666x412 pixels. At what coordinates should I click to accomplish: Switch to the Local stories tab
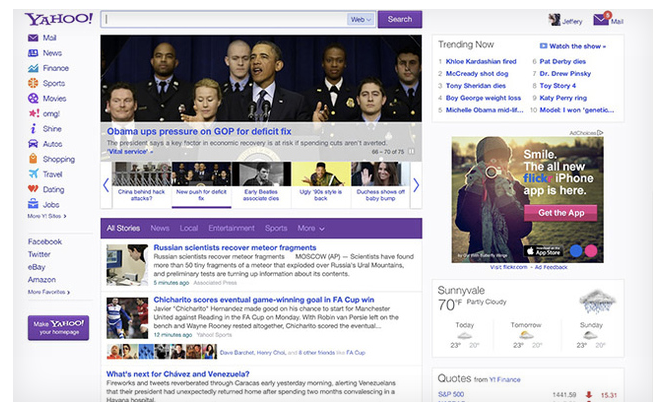(189, 229)
